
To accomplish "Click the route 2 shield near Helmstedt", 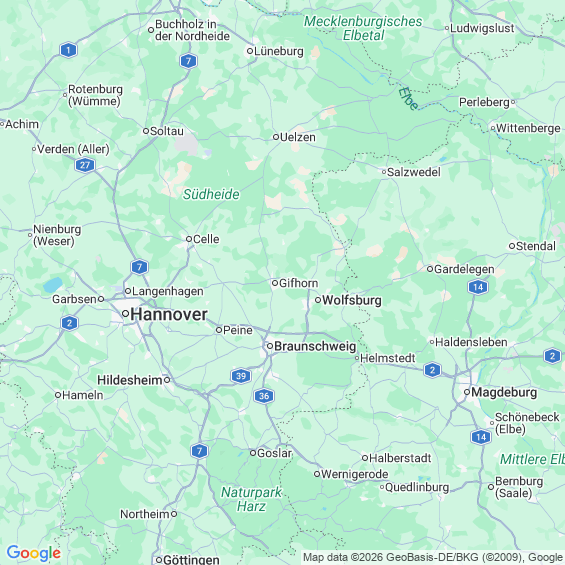I will coord(432,370).
